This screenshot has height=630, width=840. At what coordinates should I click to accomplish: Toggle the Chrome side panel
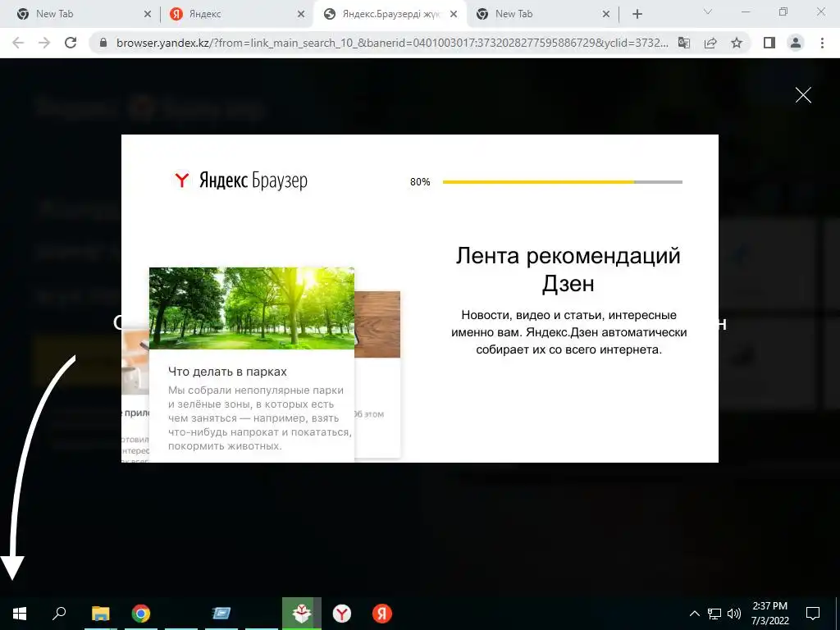click(x=769, y=43)
